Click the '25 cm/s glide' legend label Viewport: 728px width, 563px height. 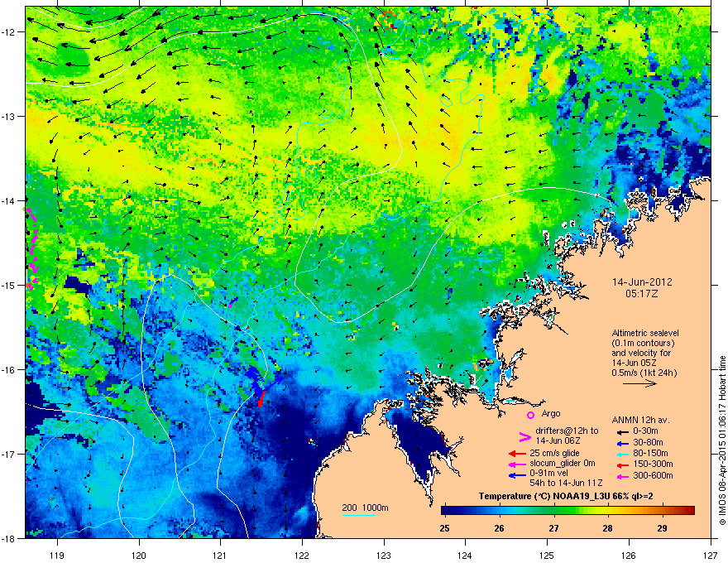[554, 453]
